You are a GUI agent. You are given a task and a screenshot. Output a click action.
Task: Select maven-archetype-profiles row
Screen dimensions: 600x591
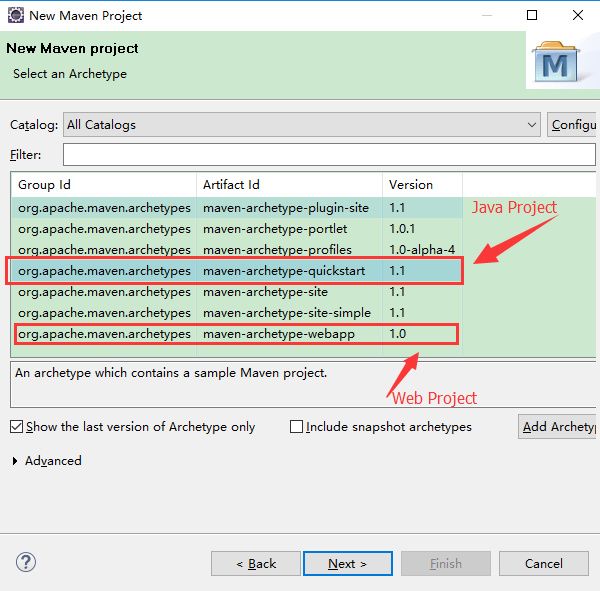point(236,250)
